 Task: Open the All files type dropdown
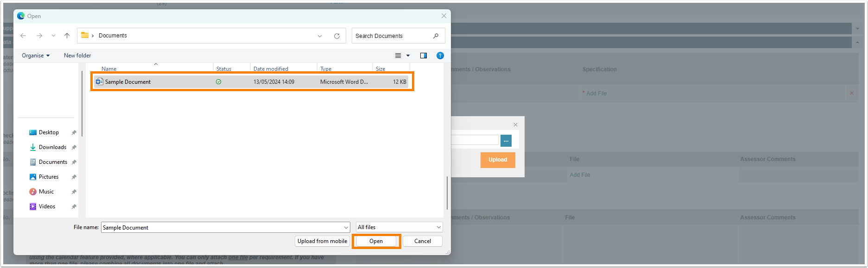point(399,227)
